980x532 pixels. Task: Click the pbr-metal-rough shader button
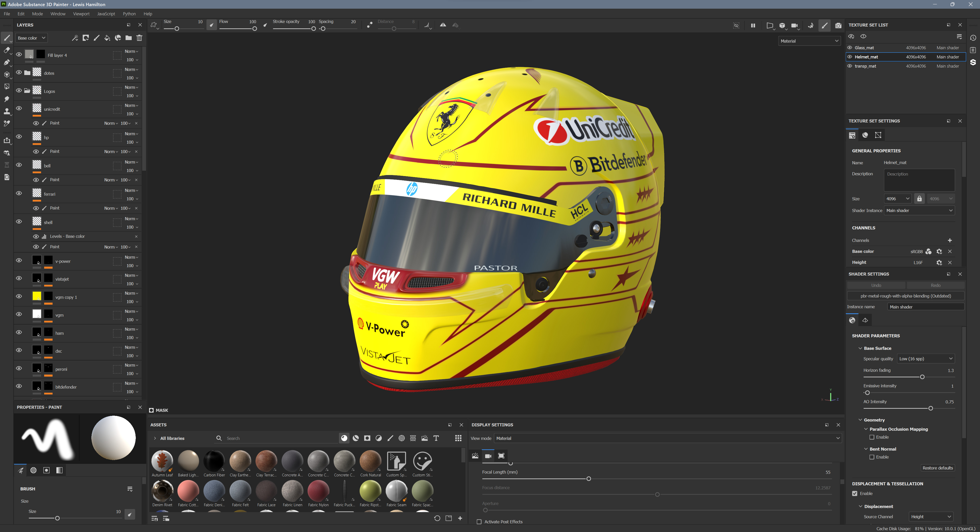click(x=905, y=296)
